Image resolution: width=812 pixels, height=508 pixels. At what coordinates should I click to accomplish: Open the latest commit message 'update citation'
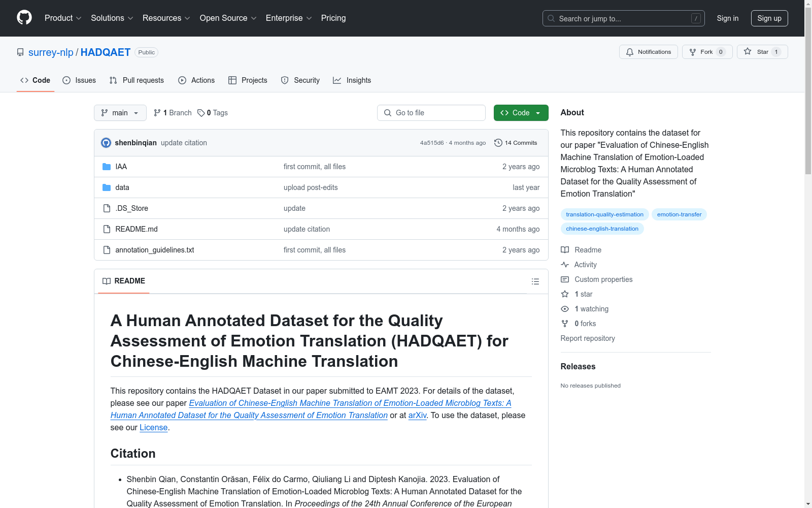point(184,143)
